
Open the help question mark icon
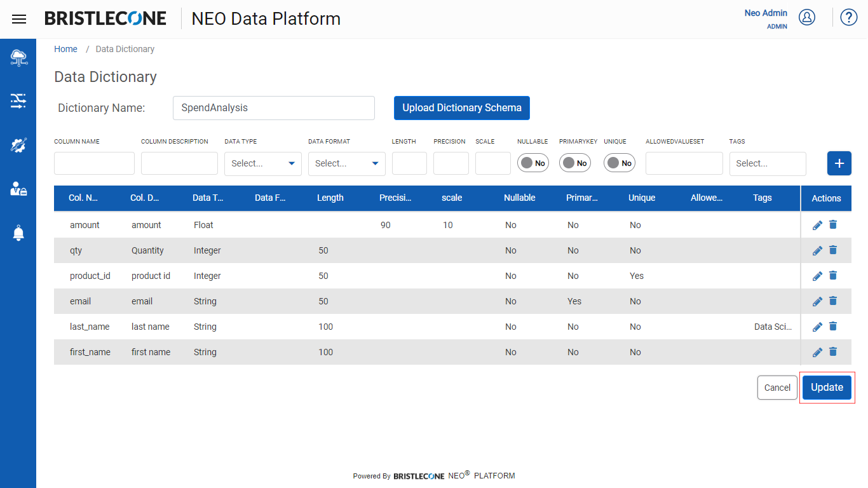click(x=849, y=17)
